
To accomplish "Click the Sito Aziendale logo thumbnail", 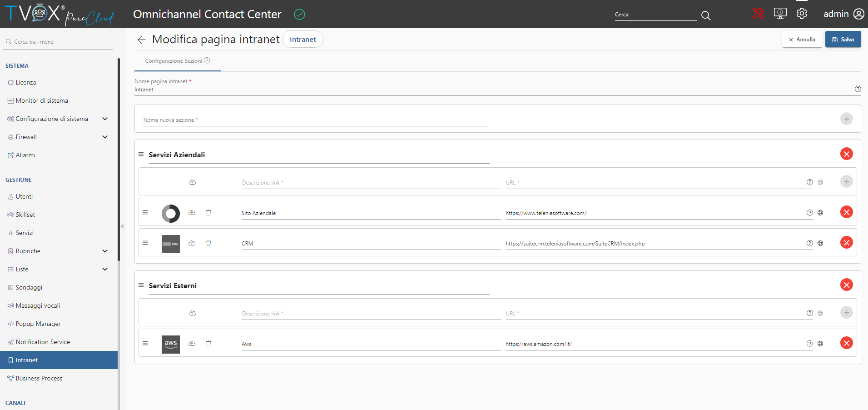I will (171, 214).
